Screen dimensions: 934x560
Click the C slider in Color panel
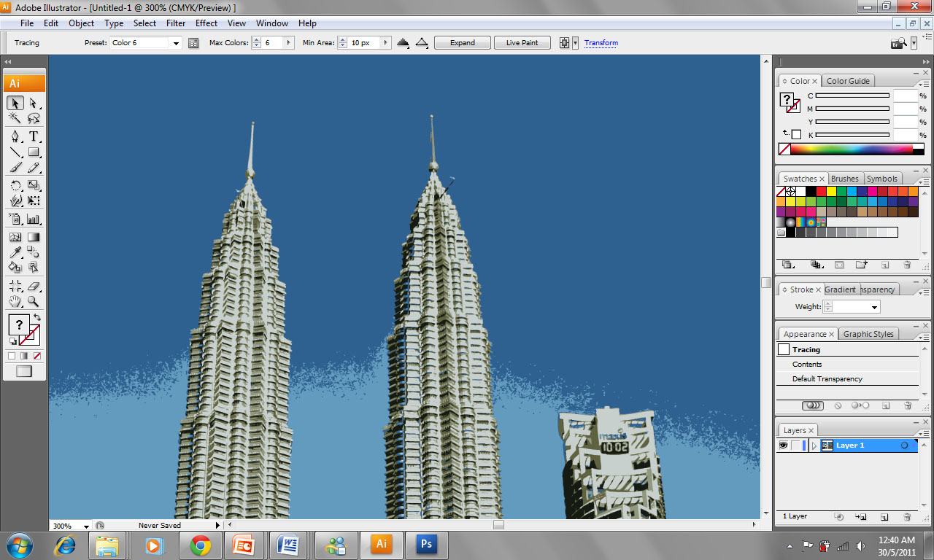852,96
